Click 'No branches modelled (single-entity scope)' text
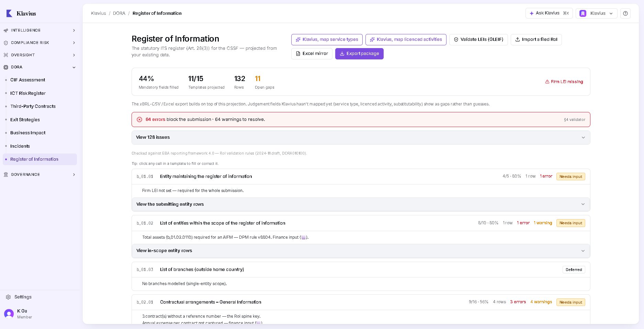The width and height of the screenshot is (644, 329). pos(184,284)
